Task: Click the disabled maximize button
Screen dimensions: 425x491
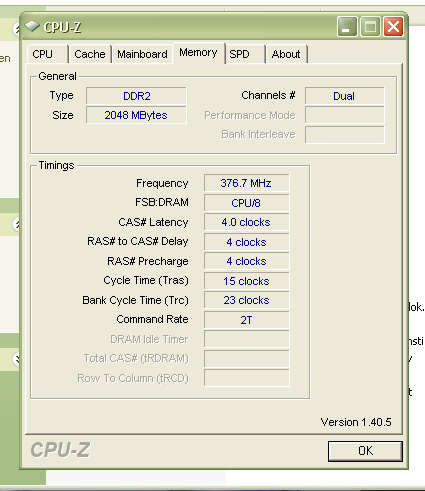Action: 370,26
